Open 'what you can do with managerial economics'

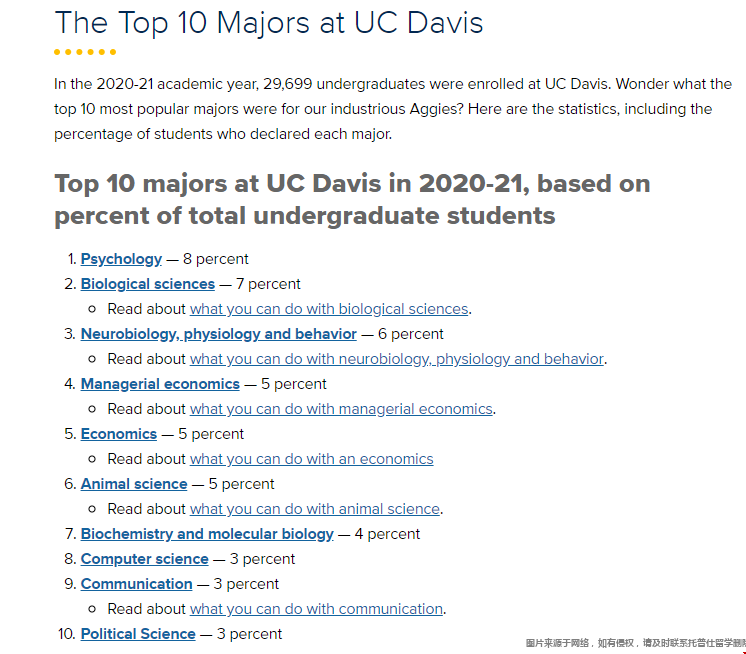pos(341,409)
